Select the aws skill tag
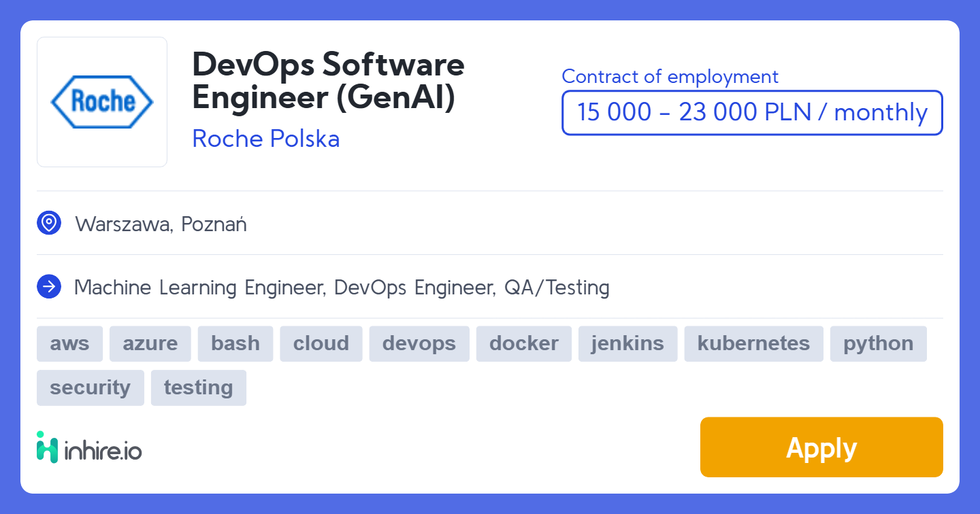 tap(69, 343)
